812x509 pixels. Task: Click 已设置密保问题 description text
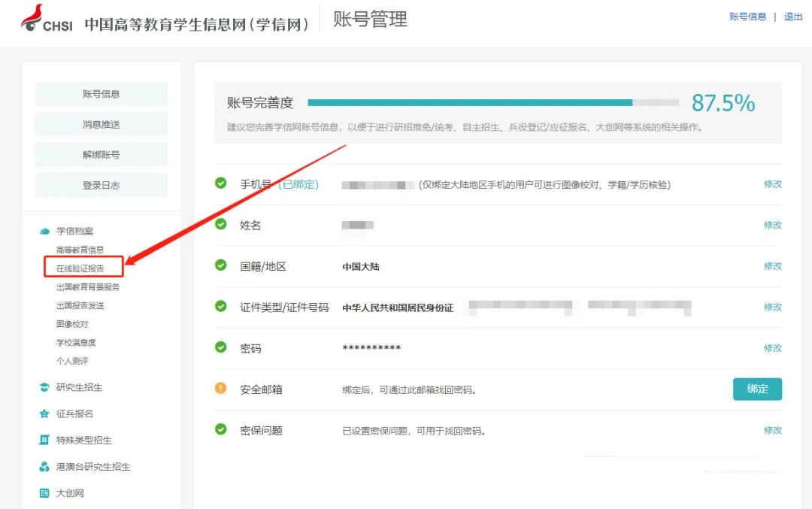414,431
